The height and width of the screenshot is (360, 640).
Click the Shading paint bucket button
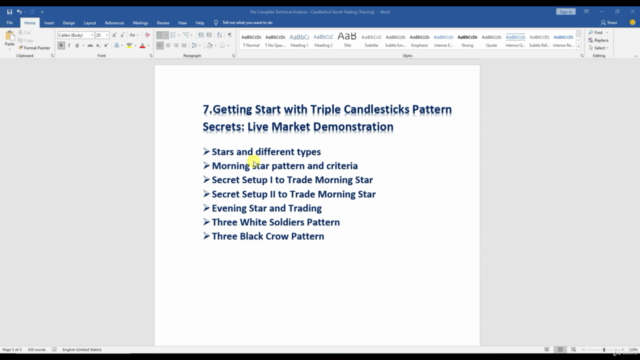click(x=209, y=45)
